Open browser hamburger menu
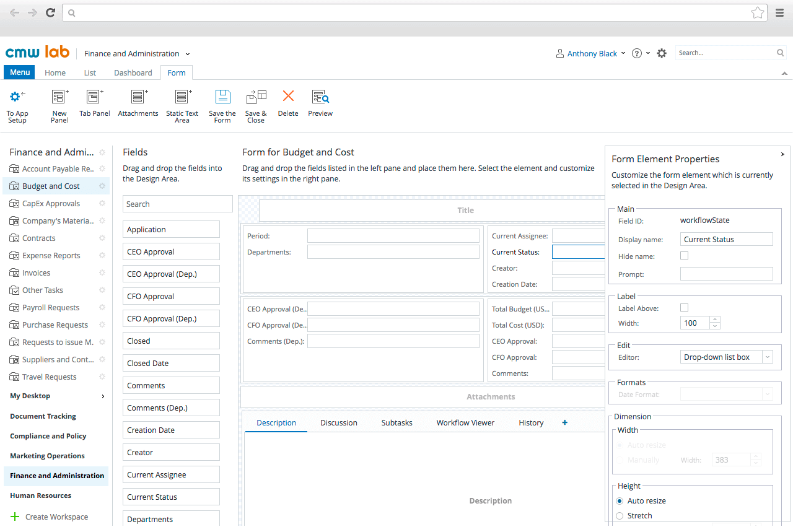This screenshot has height=532, width=793. point(780,12)
